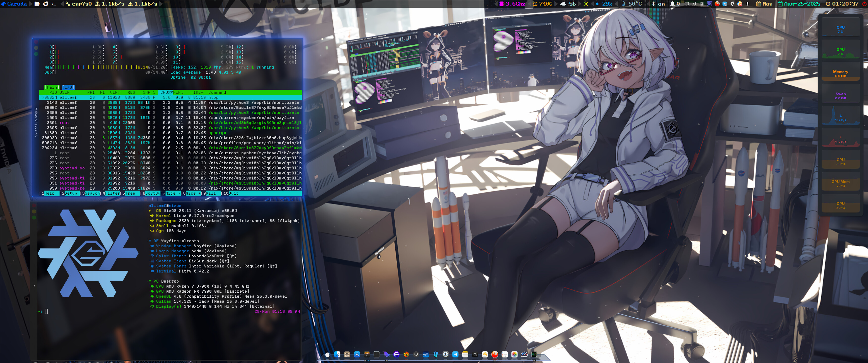Viewport: 868px width, 363px height.
Task: Open terminal from top bar icon
Action: pyautogui.click(x=54, y=4)
